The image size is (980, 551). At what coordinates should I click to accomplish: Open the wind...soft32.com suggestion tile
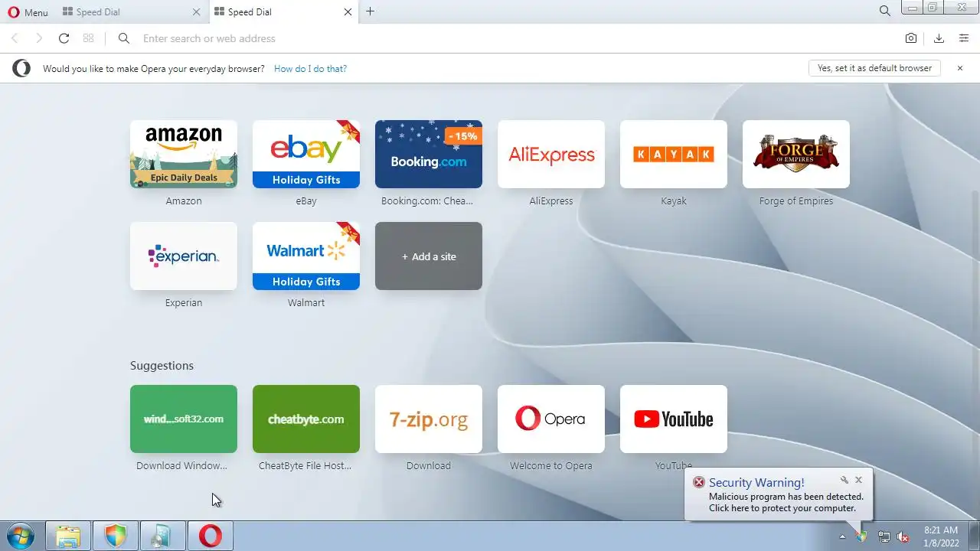coord(184,419)
